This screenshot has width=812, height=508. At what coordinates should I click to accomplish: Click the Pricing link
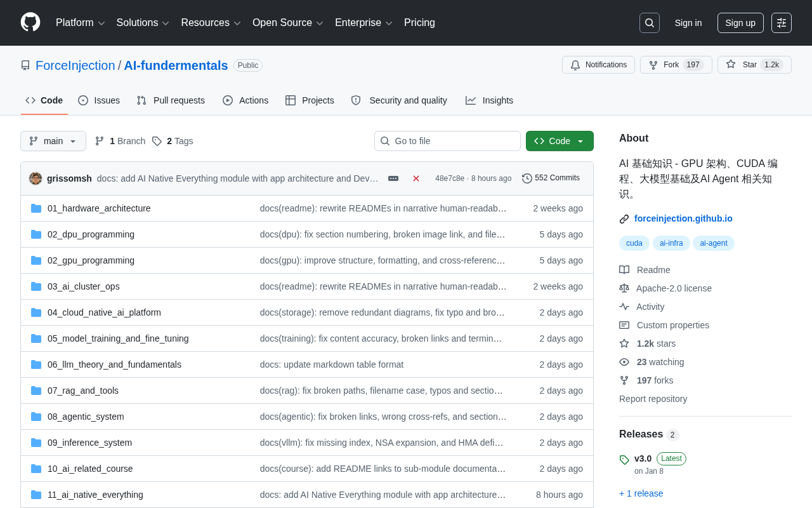[x=419, y=23]
